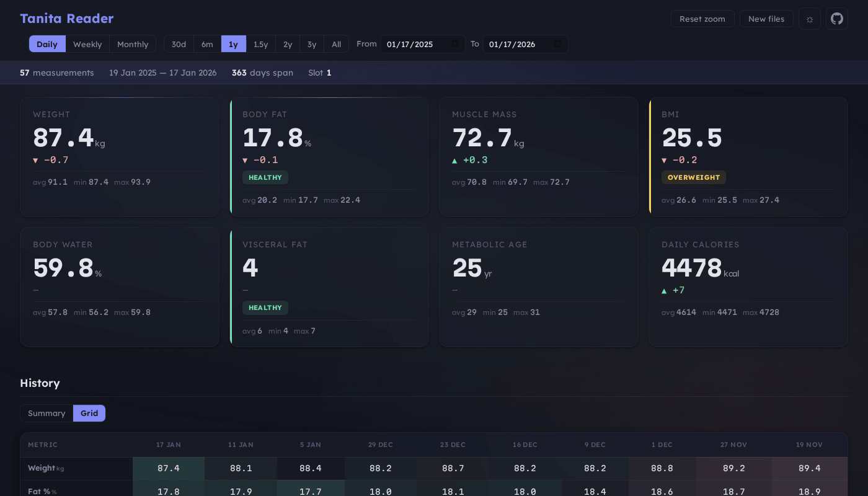Switch to the Weekly view
Viewport: 868px width, 496px height.
(x=87, y=44)
